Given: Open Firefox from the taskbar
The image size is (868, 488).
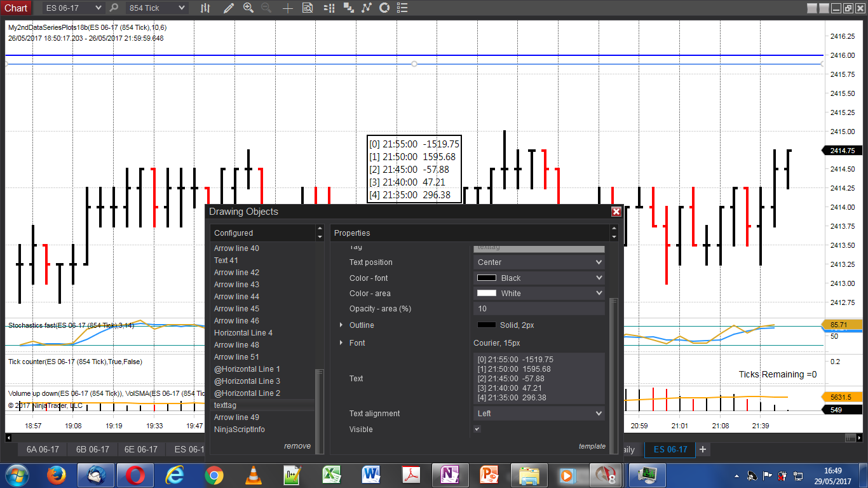Looking at the screenshot, I should click(57, 475).
